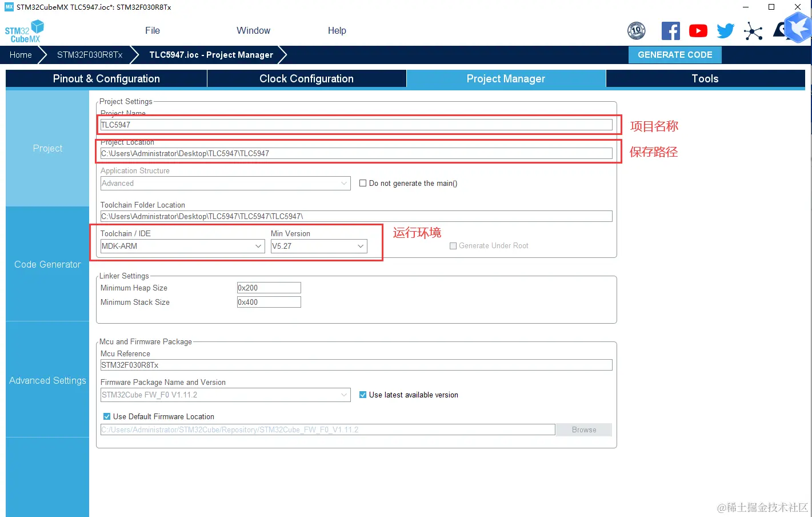This screenshot has height=517, width=812.
Task: Click the firmware repository path field
Action: 328,429
